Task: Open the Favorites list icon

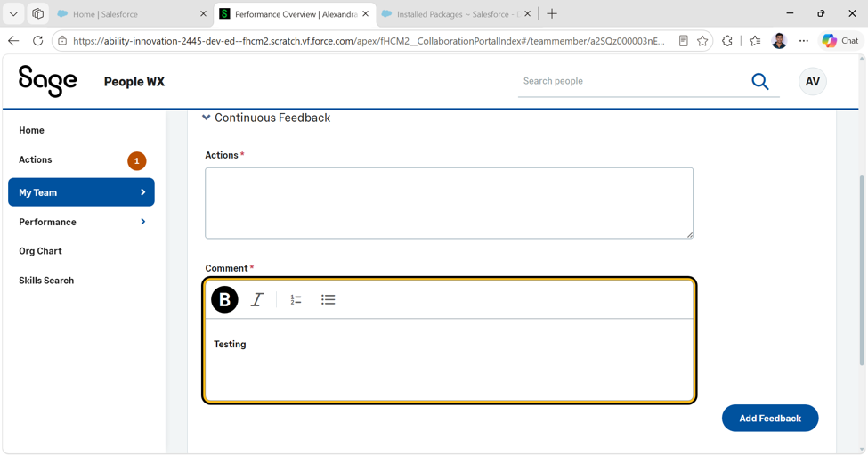Action: (755, 41)
